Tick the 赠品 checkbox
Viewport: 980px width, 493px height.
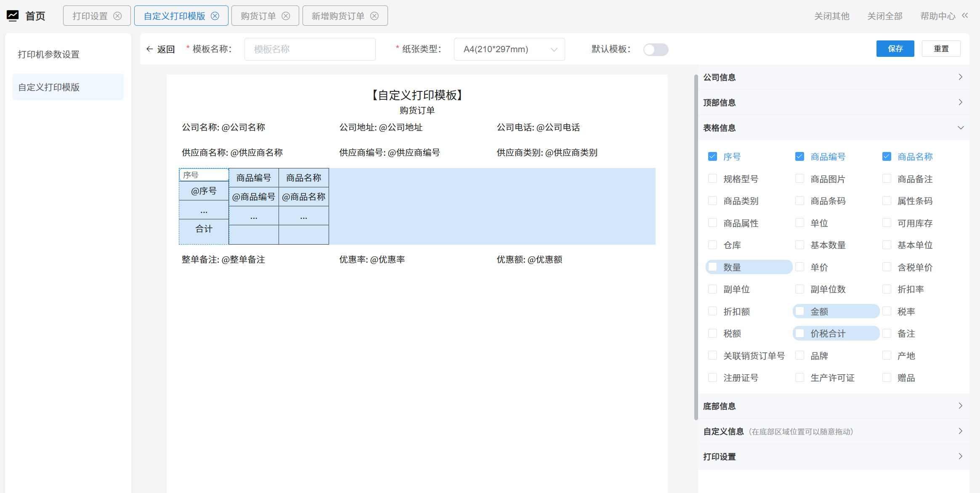(887, 377)
